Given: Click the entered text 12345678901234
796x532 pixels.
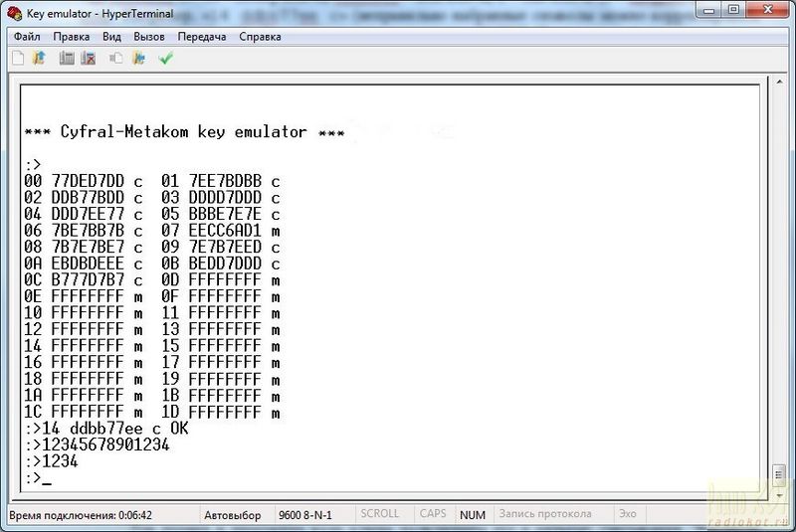Looking at the screenshot, I should (105, 444).
